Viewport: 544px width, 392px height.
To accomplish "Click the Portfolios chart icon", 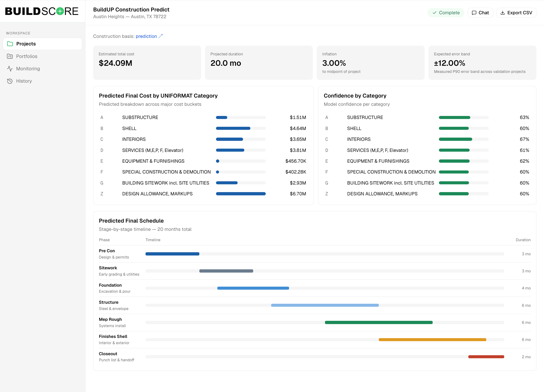I will pos(10,56).
